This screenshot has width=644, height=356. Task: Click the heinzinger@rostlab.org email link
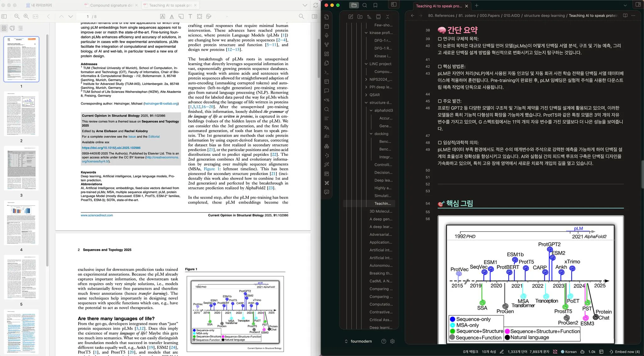click(x=161, y=103)
